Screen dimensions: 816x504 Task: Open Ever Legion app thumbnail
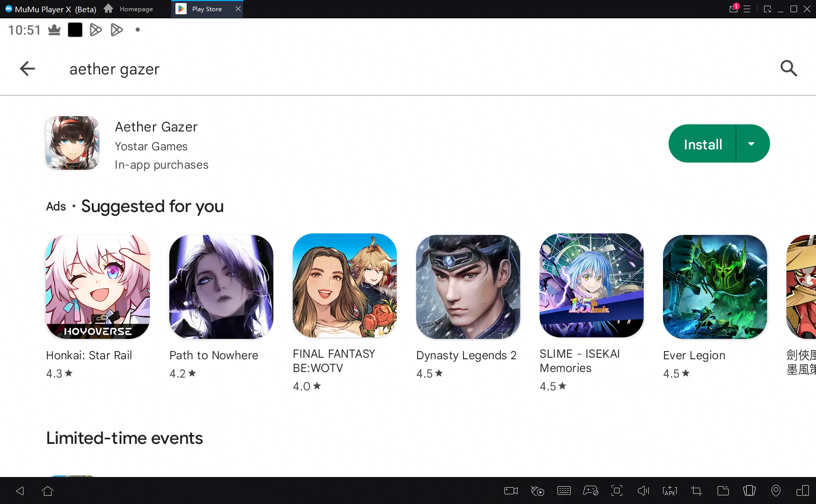coord(715,286)
